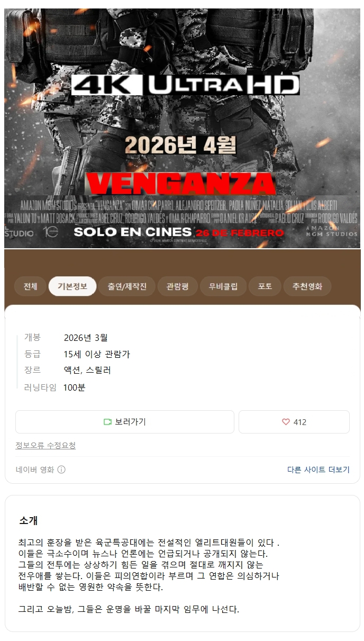Image resolution: width=364 pixels, height=641 pixels.
Task: Click the 보러가기 button
Action: coord(125,422)
